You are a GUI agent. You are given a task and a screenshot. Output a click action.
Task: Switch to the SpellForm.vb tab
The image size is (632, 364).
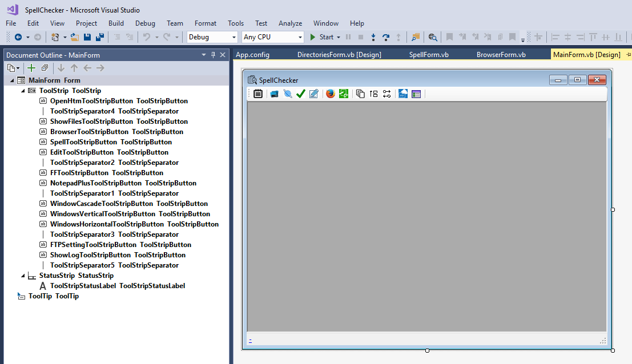point(429,54)
